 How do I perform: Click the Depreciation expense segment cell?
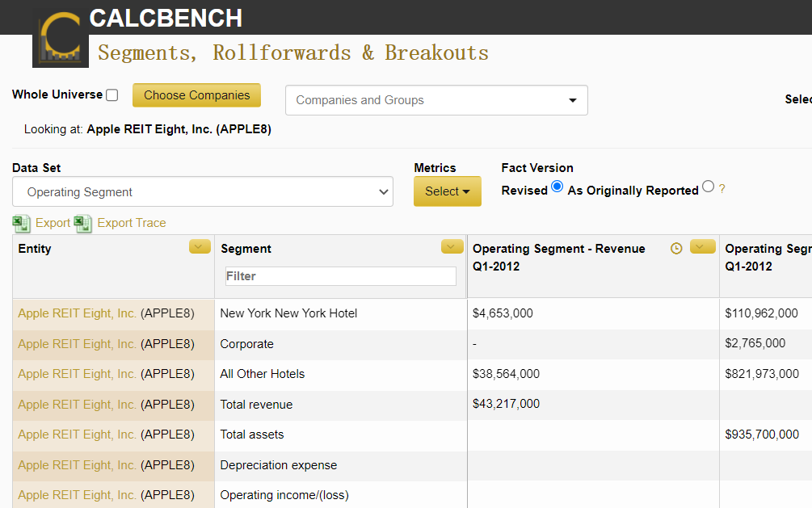[x=341, y=465]
